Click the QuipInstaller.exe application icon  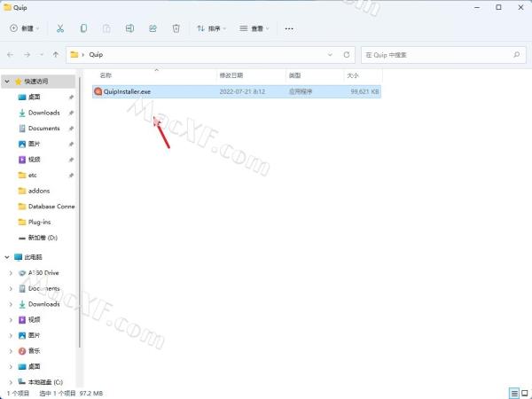pyautogui.click(x=98, y=91)
